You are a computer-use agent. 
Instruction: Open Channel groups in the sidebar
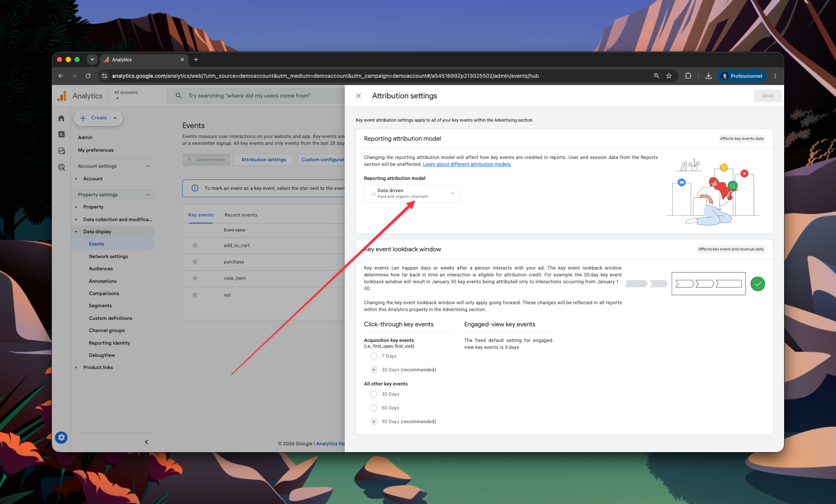pyautogui.click(x=107, y=331)
